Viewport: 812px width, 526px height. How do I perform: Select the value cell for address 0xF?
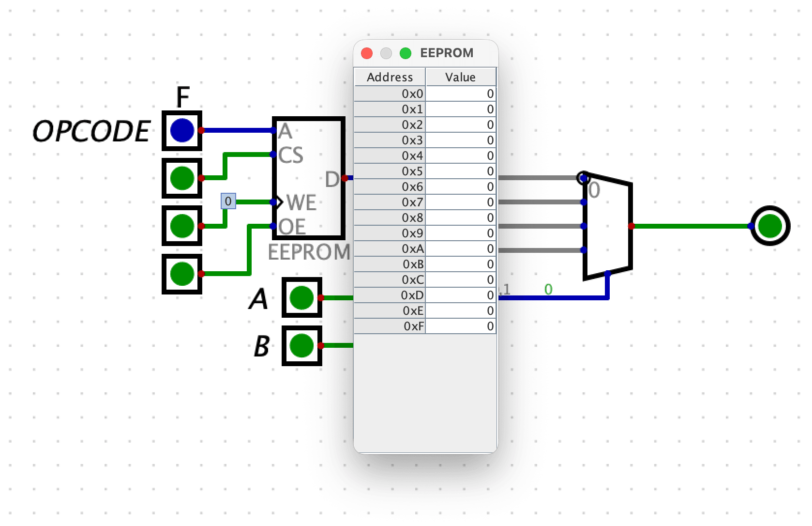click(x=461, y=326)
